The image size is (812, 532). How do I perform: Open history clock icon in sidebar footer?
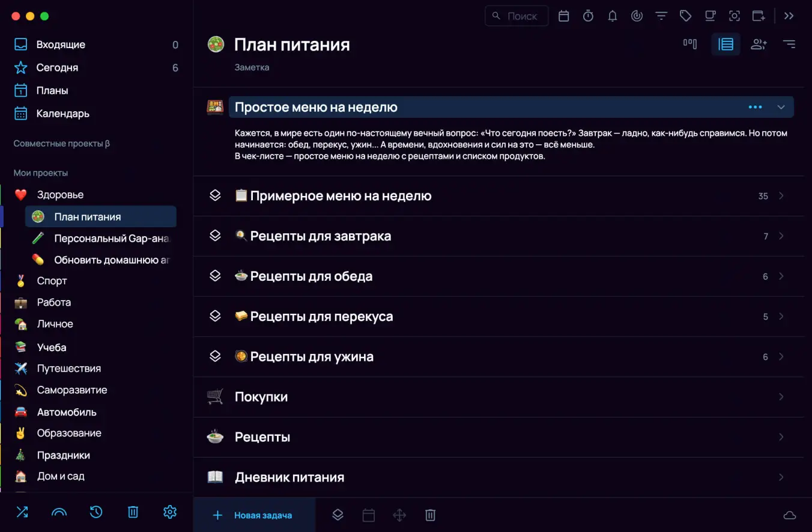click(96, 512)
